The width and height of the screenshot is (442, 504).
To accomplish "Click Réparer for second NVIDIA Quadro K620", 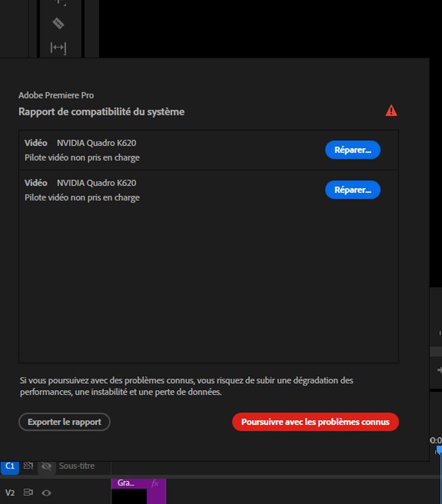I will pyautogui.click(x=352, y=190).
